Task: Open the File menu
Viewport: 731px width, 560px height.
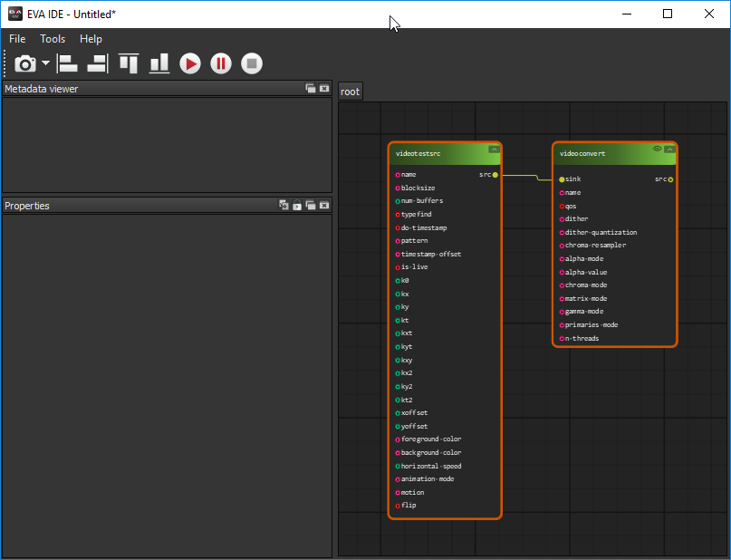Action: (17, 39)
